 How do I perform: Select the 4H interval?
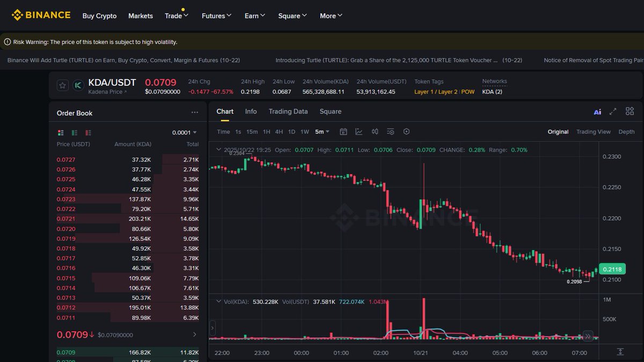[x=279, y=132]
